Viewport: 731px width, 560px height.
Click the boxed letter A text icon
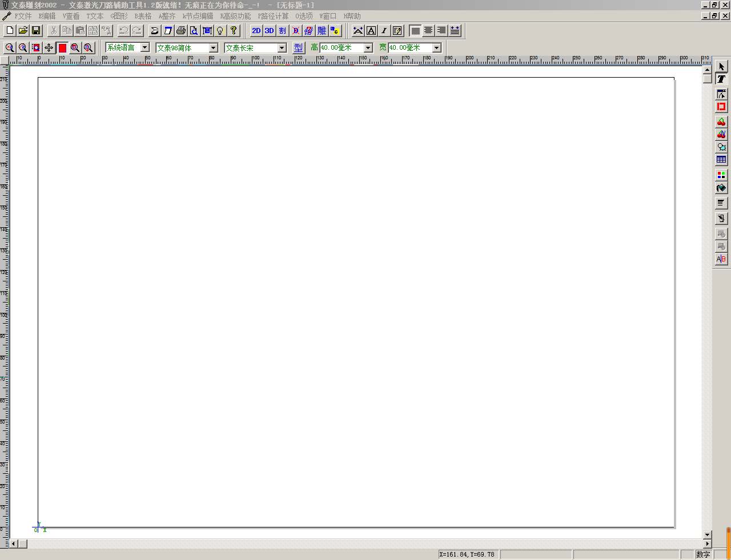pos(371,30)
